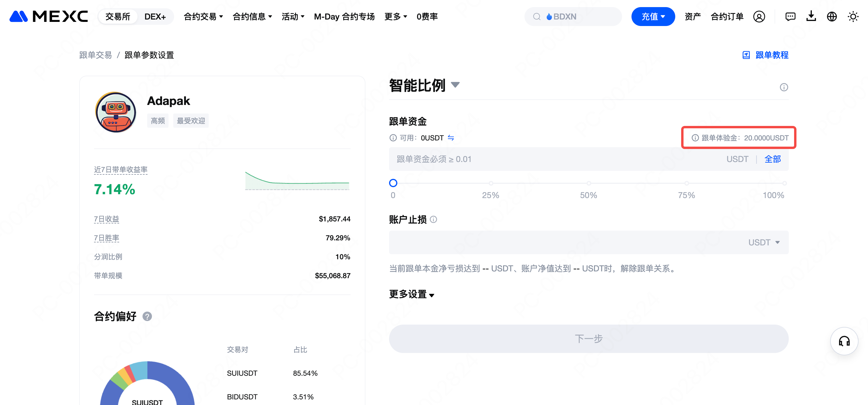Click the 跟单教程 tutorial icon

pos(746,55)
